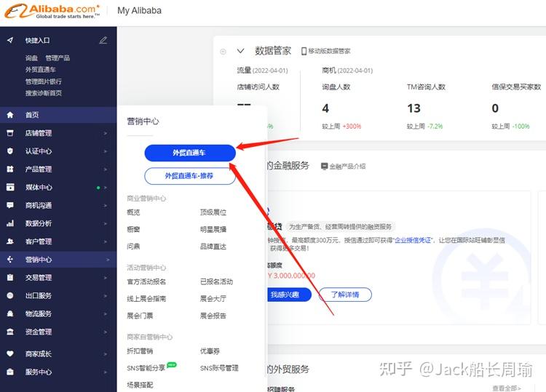
Task: Open 概览 under 商业营销中心
Action: tap(133, 212)
